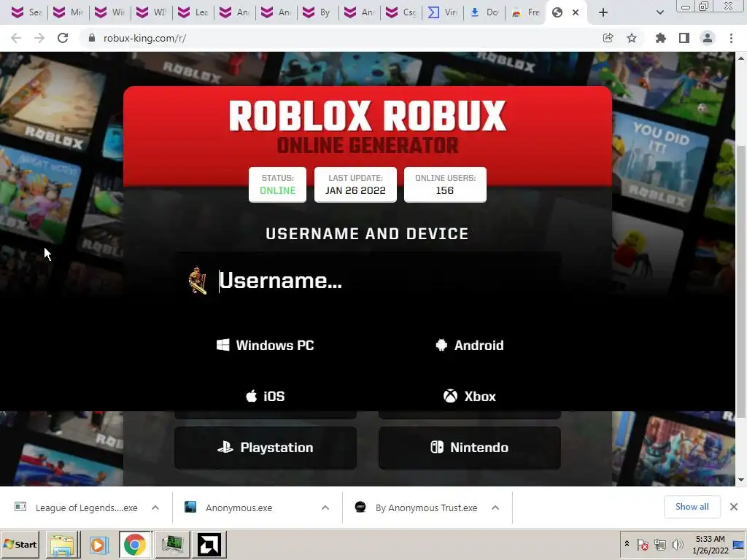The width and height of the screenshot is (747, 560).
Task: Click the ONLINE USERS: 156 badge
Action: [x=445, y=184]
